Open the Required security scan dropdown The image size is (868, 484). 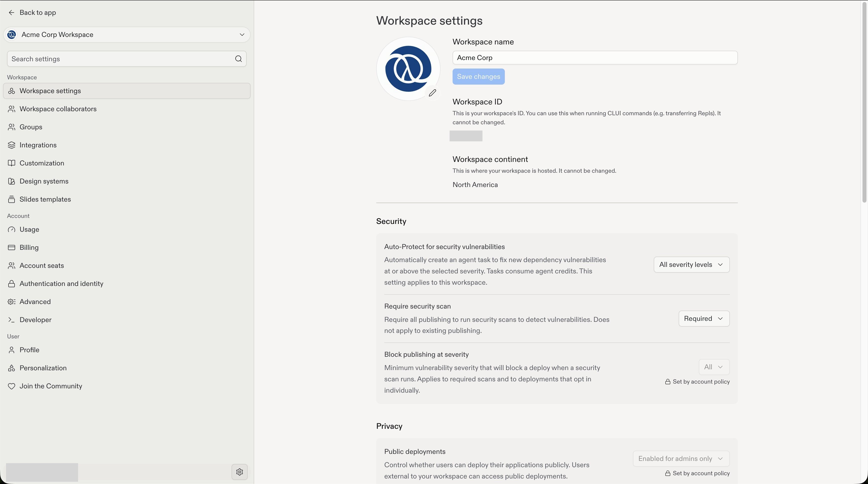pos(704,319)
